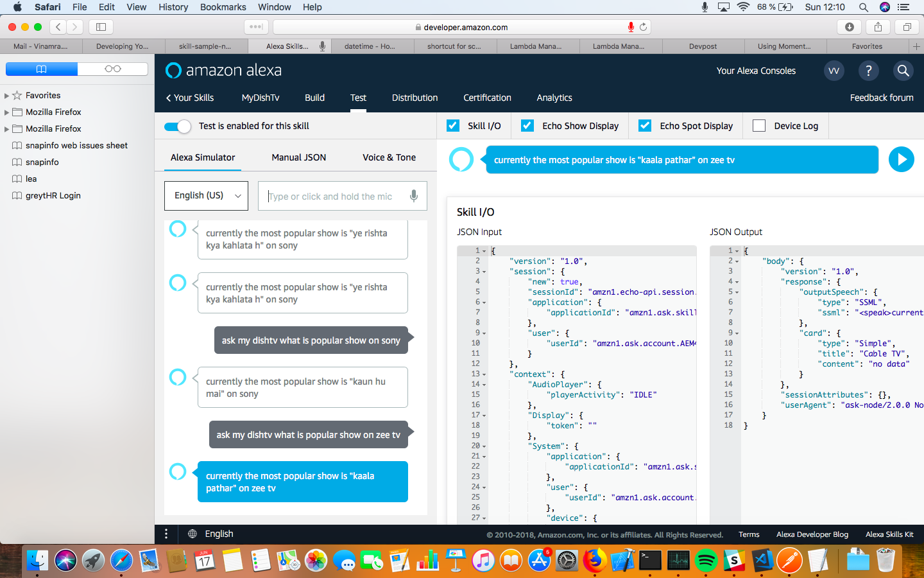Open the greytHR Login bookmark
The height and width of the screenshot is (578, 924).
(53, 195)
